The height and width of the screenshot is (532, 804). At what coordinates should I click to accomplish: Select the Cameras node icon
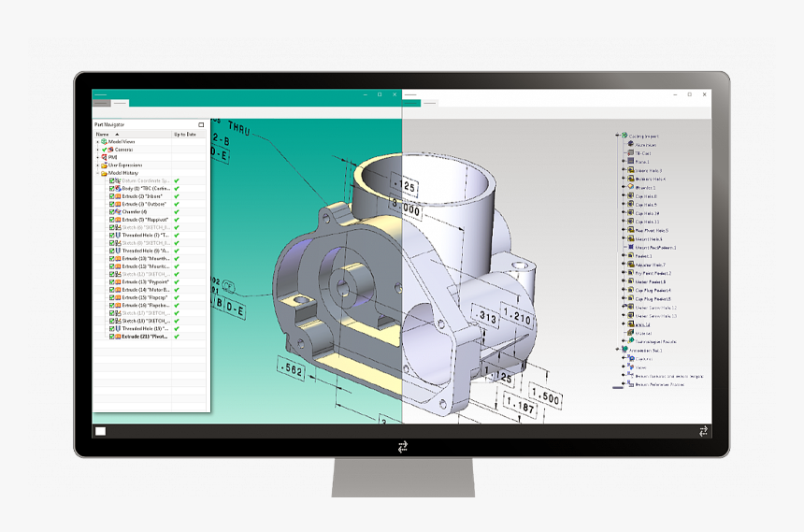tap(110, 150)
